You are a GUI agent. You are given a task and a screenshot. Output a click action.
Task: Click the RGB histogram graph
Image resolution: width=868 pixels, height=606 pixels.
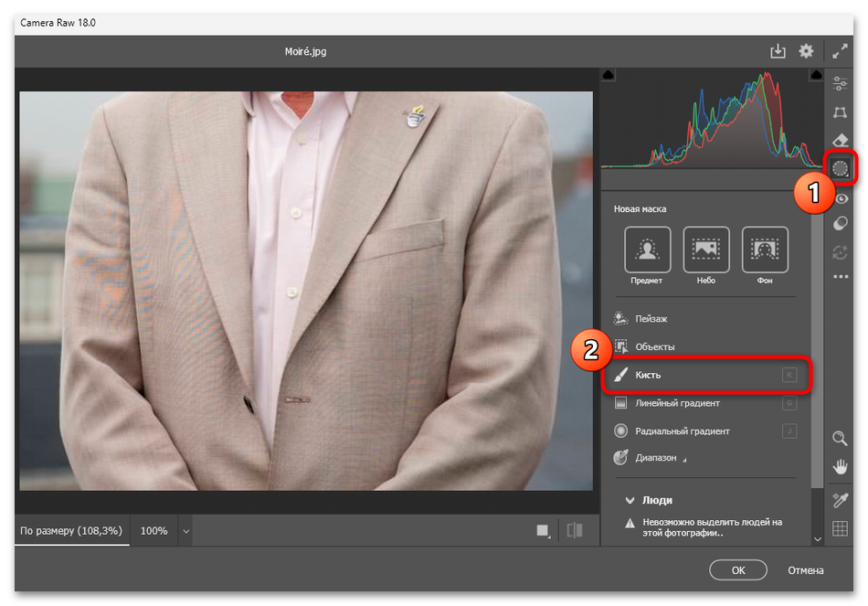[x=712, y=119]
